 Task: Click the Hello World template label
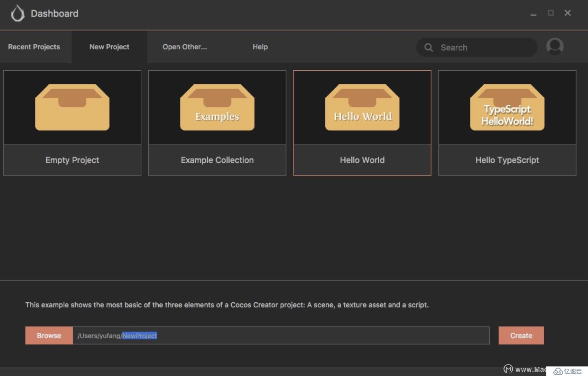(x=362, y=160)
